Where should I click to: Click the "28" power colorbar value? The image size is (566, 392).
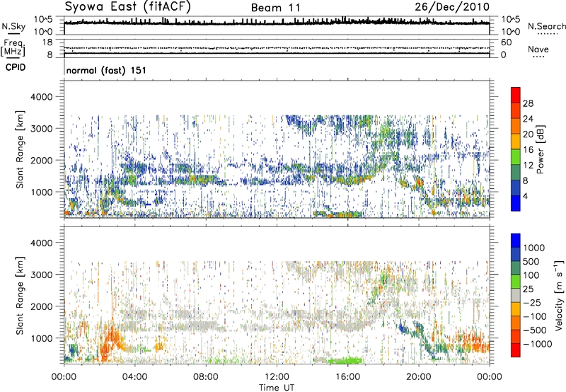pos(528,103)
